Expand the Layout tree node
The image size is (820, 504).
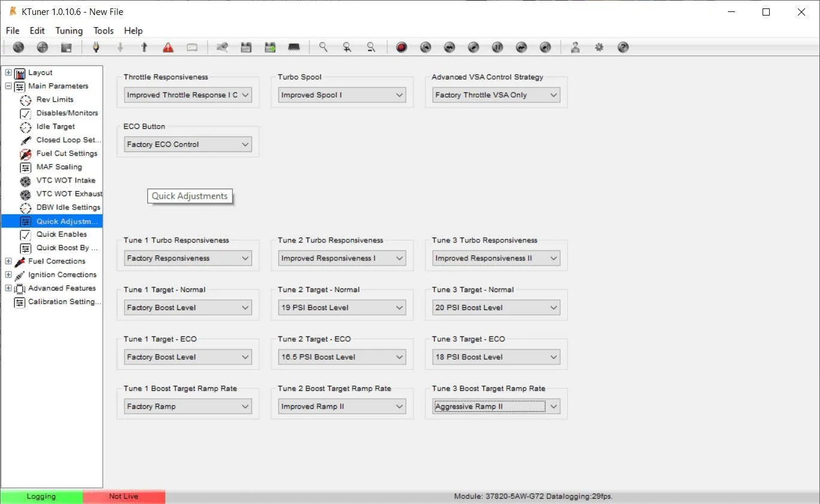[x=8, y=72]
